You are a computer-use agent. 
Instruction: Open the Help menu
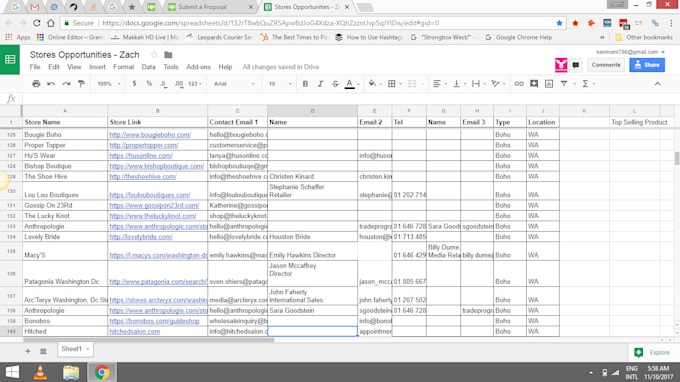(x=225, y=67)
